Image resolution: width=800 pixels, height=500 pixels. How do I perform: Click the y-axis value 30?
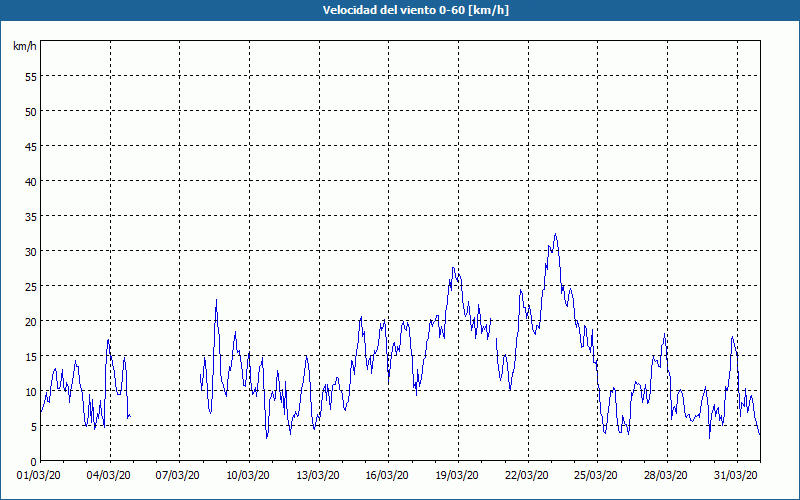pyautogui.click(x=31, y=252)
